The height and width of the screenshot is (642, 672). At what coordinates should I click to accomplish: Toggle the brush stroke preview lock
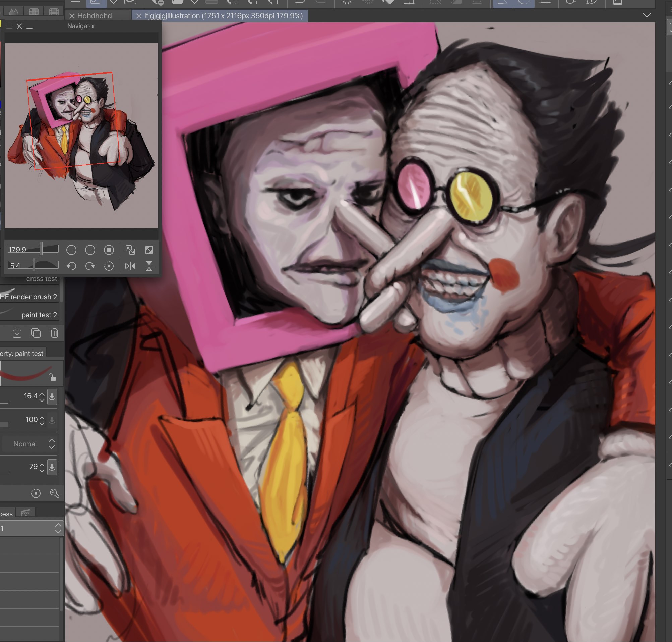pyautogui.click(x=52, y=377)
